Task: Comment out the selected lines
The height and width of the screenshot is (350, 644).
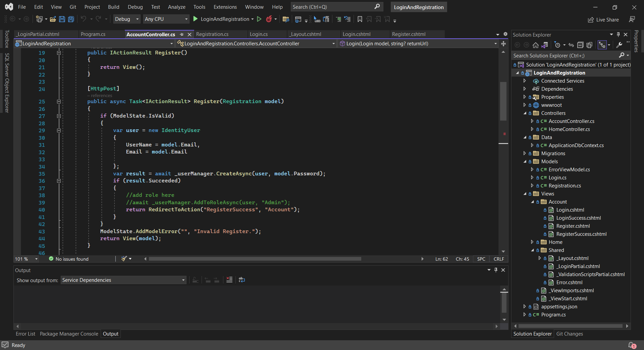Action: 338,19
